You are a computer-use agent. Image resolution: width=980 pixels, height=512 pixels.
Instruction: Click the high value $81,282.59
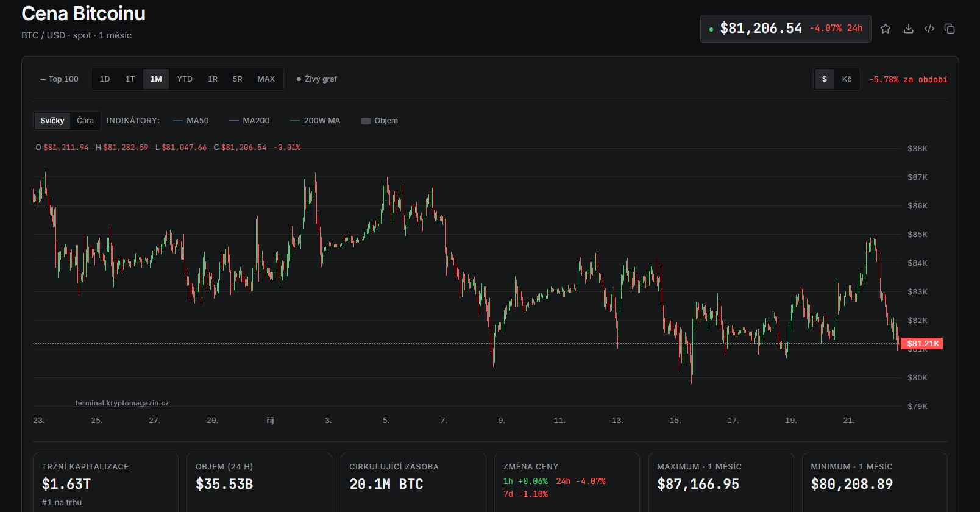[126, 148]
